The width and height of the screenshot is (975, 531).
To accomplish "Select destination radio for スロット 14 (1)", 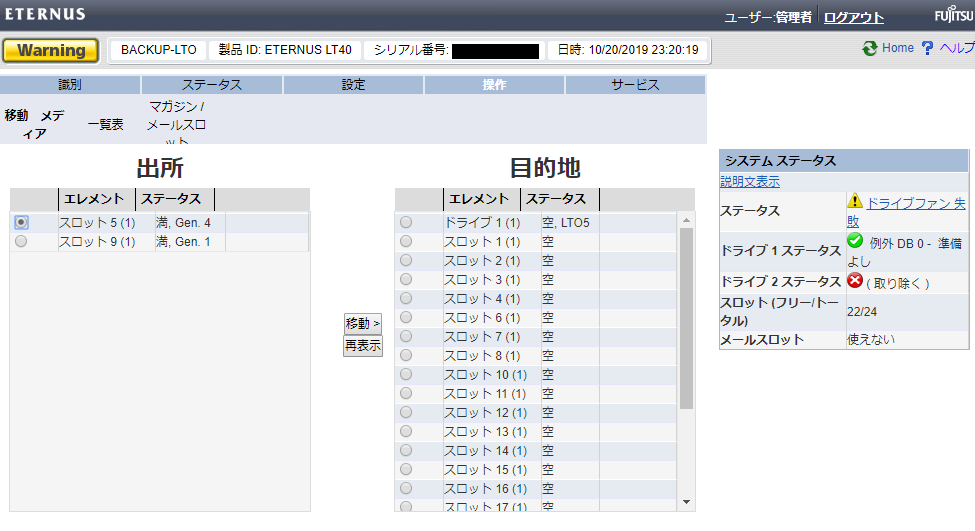I will click(406, 450).
